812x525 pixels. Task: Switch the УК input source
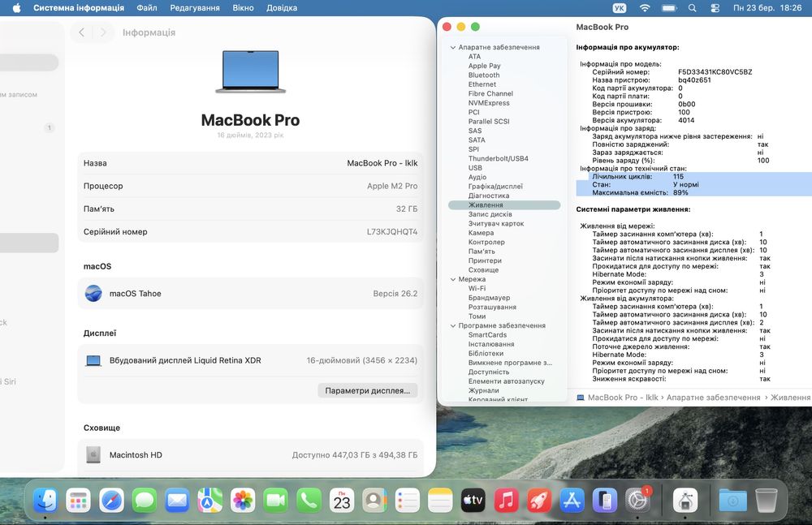(619, 8)
